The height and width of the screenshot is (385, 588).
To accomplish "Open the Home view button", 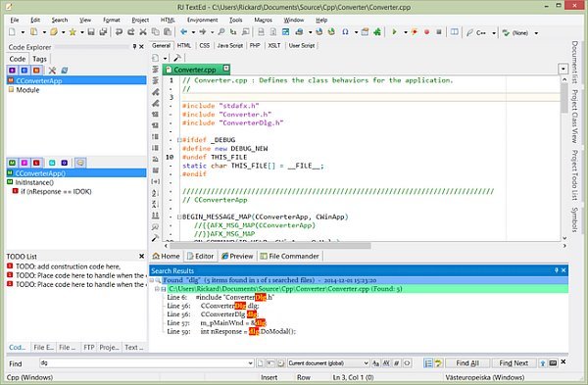I will point(167,256).
